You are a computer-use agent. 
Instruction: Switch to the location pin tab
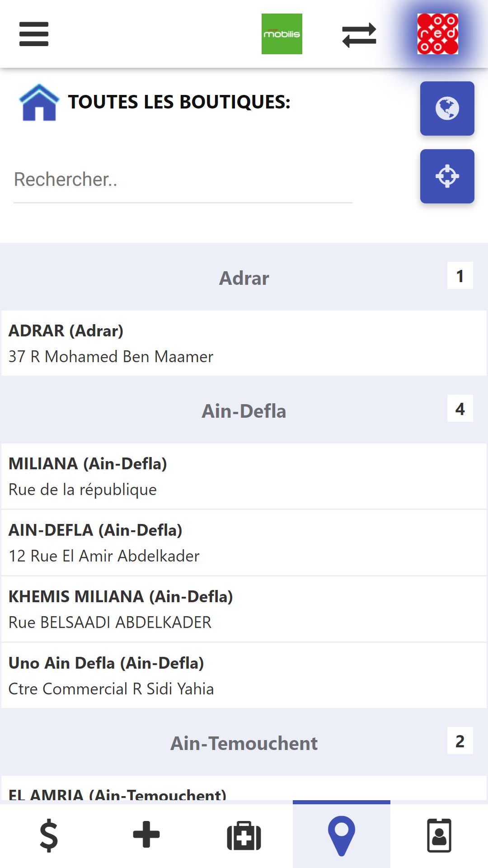pos(342,835)
